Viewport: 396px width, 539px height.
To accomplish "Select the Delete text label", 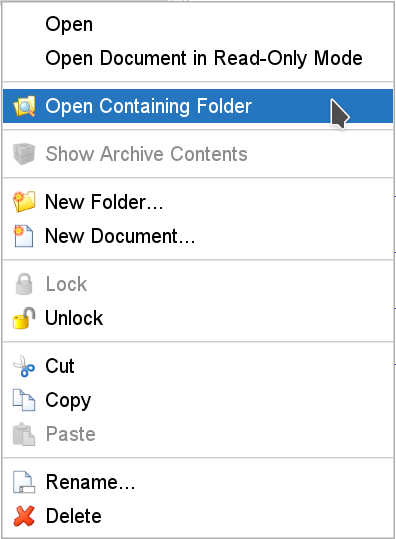I will 74,516.
